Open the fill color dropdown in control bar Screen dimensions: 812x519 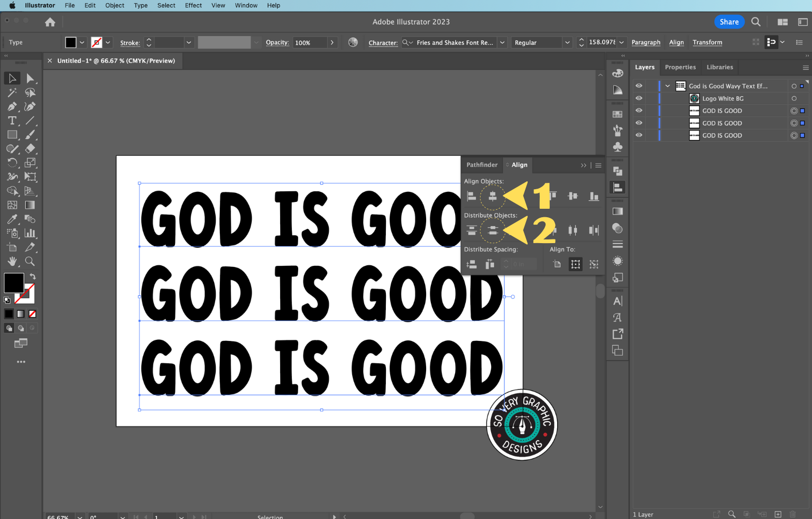(x=82, y=42)
